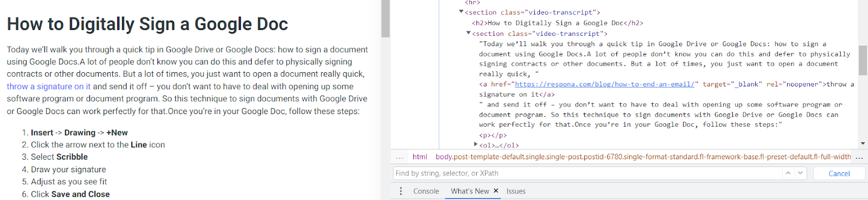Collapse the inner section video-transcript node
868x200 pixels.
pos(469,33)
